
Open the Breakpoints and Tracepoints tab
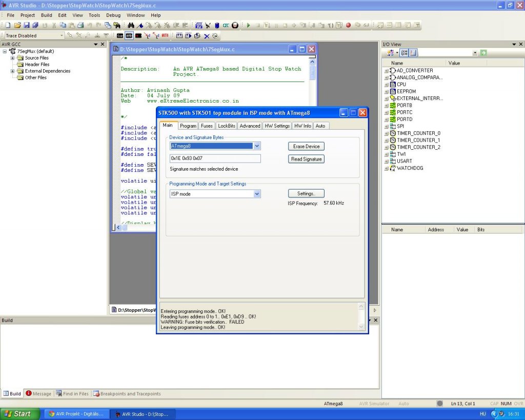click(127, 393)
